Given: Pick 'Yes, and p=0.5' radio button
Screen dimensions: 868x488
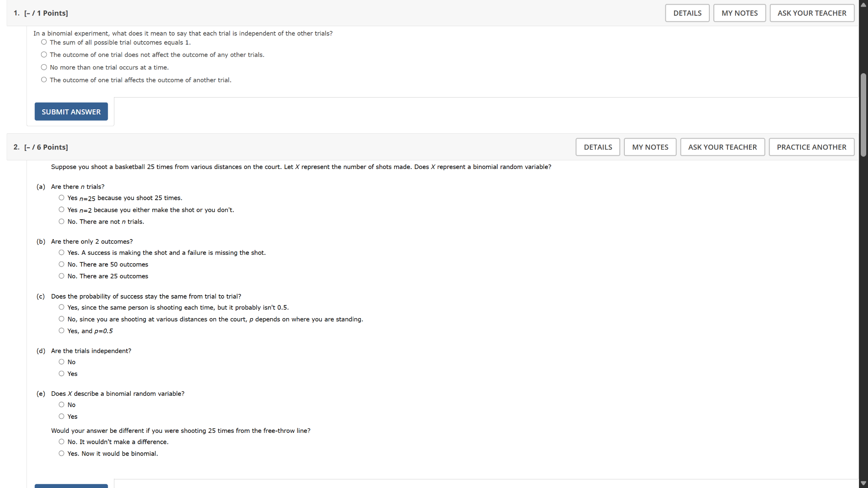Looking at the screenshot, I should [61, 331].
